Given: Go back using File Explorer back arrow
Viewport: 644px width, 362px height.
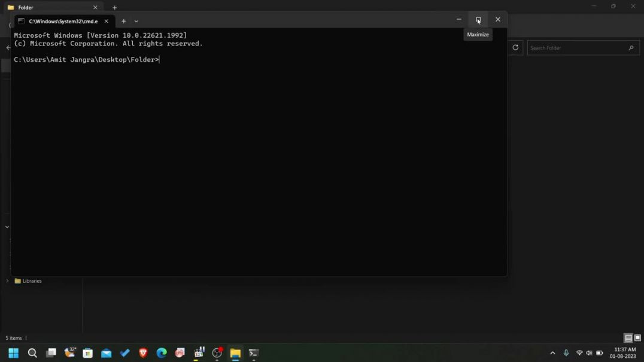Looking at the screenshot, I should click(x=8, y=48).
